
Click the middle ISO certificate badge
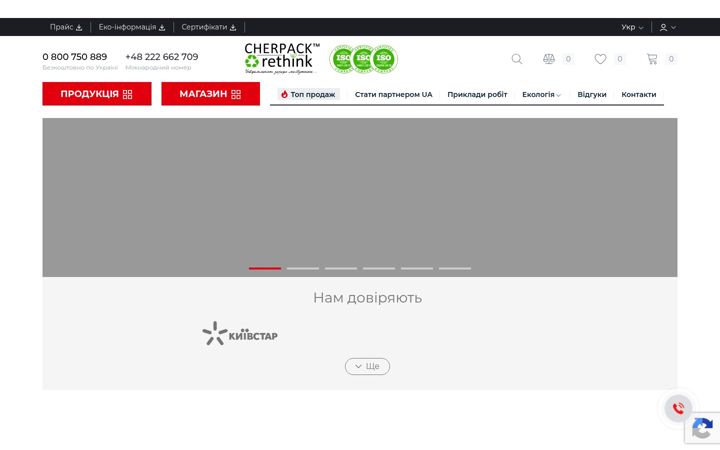(363, 59)
